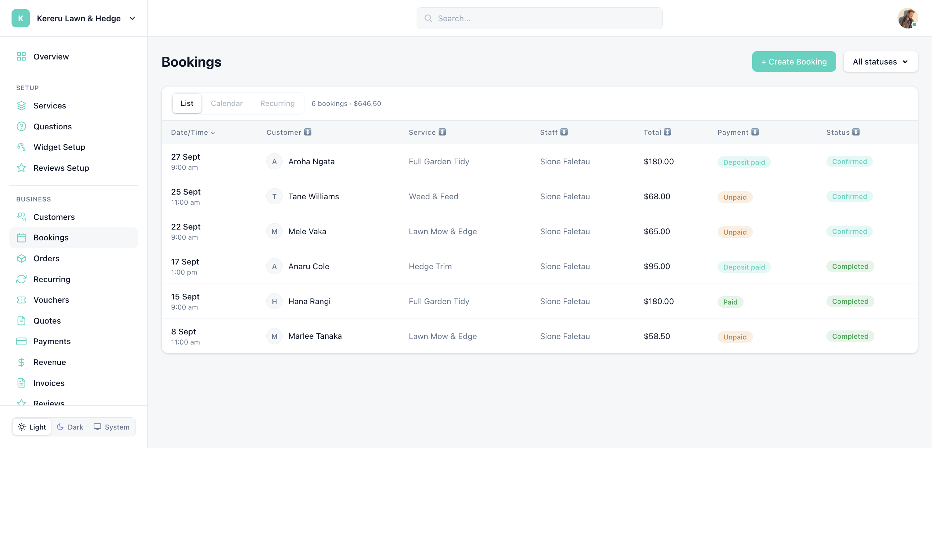Click the Bookings calendar icon in sidebar

(22, 238)
